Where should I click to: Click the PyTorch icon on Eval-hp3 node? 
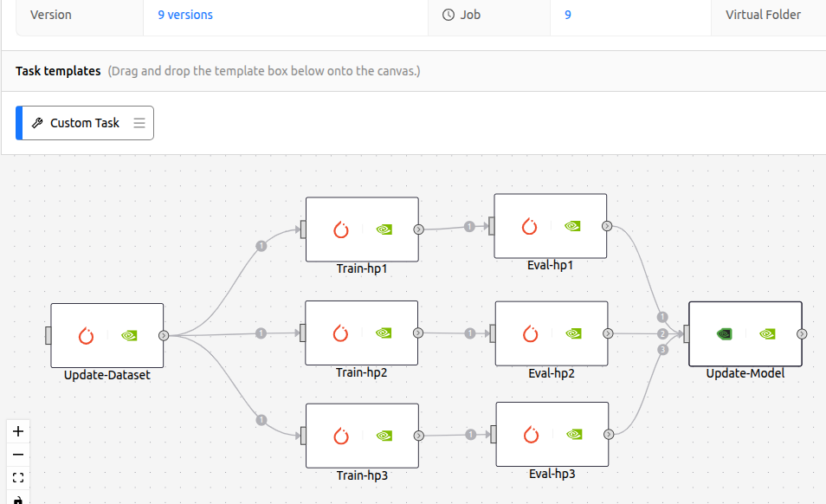point(529,436)
